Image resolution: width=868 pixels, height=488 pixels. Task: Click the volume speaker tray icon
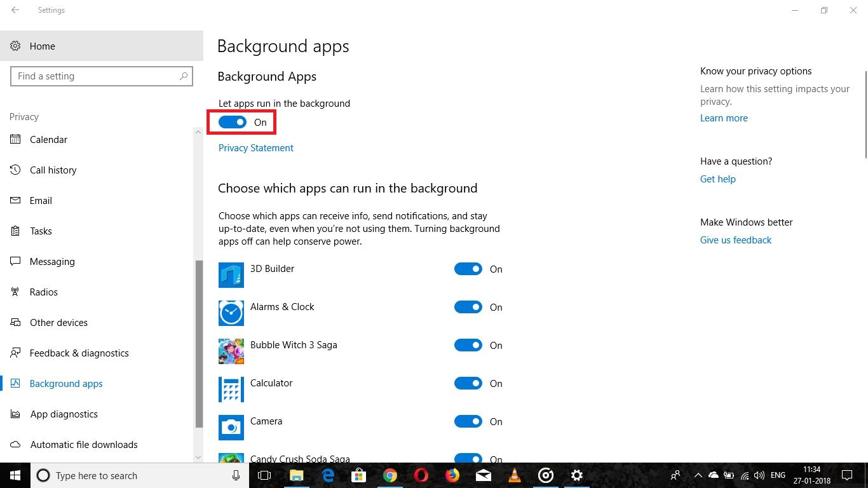pyautogui.click(x=759, y=475)
